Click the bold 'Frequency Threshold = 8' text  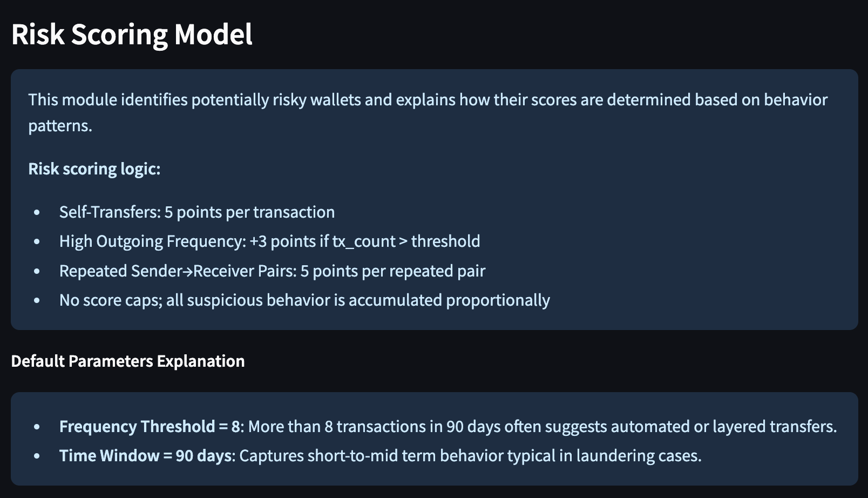[150, 427]
